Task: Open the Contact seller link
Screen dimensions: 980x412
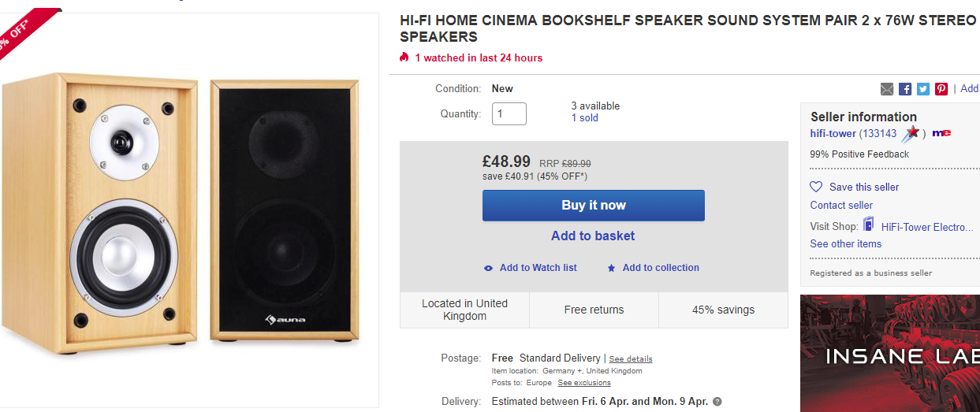Action: coord(841,205)
